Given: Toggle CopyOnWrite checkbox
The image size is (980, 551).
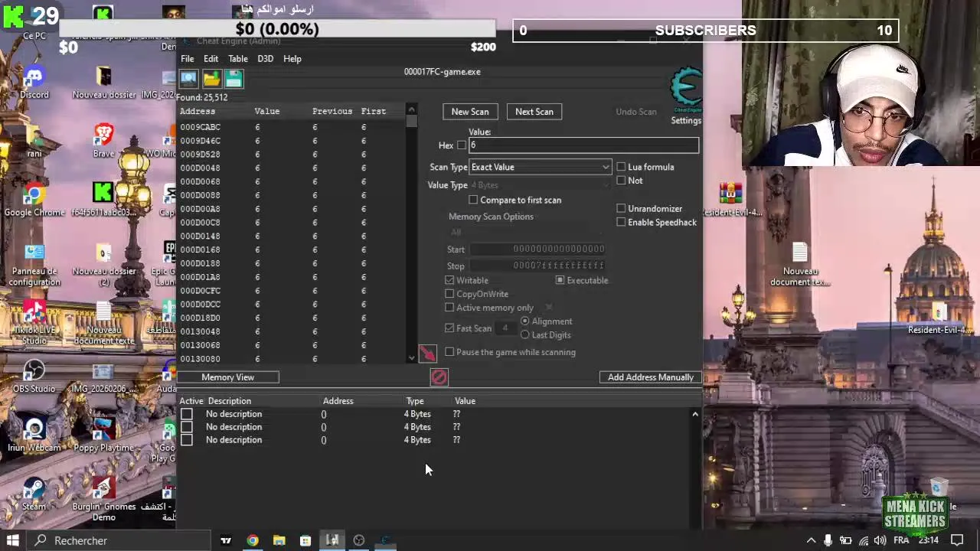Looking at the screenshot, I should (449, 295).
